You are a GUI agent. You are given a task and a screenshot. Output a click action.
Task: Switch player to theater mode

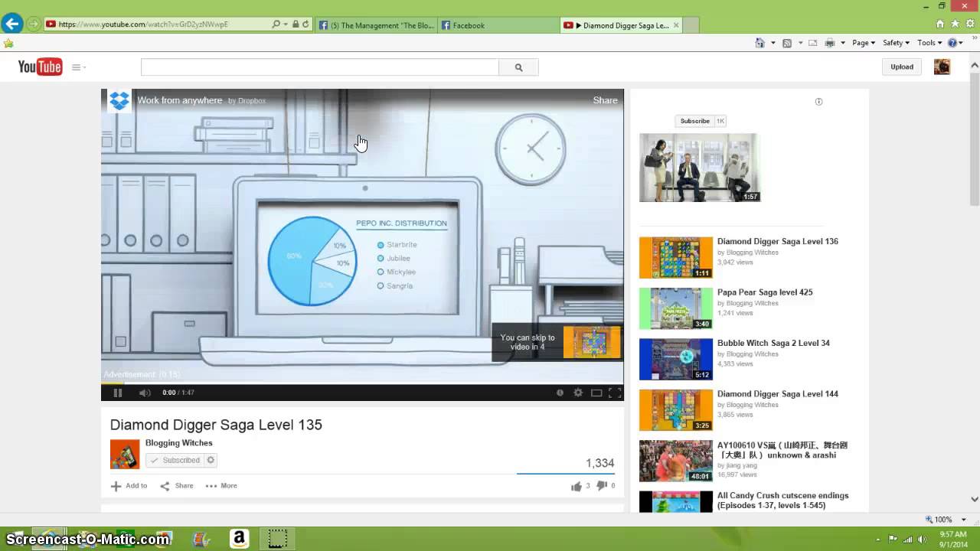click(596, 393)
